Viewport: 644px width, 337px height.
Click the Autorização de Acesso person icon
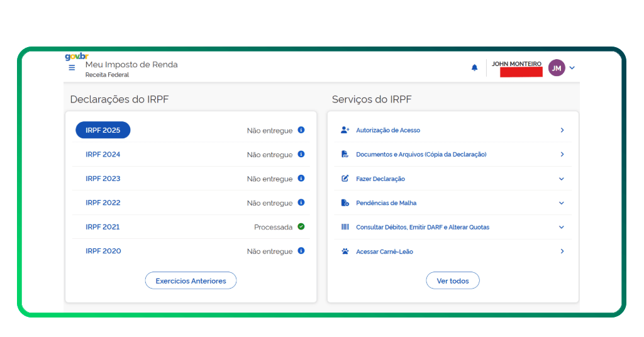pos(345,130)
